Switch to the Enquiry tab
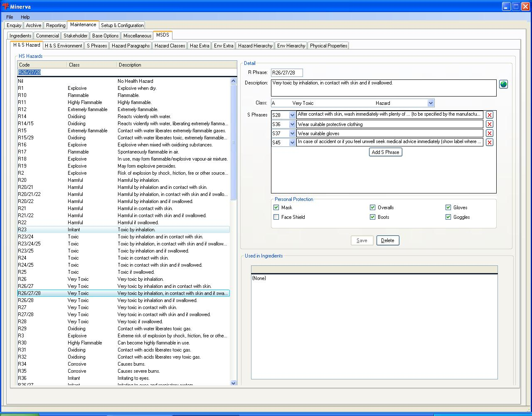 point(14,25)
